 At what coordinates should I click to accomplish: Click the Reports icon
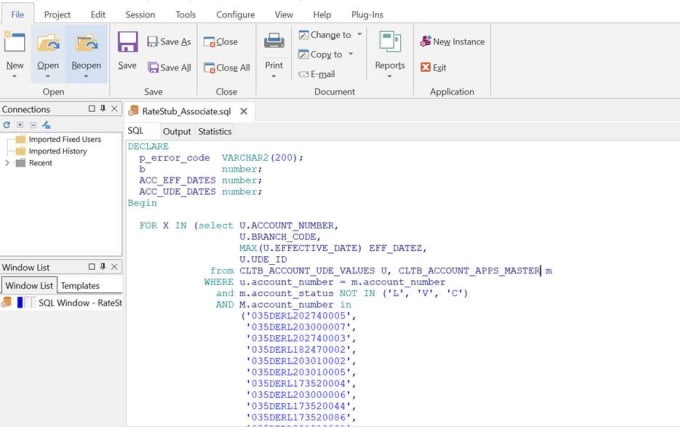pos(390,42)
